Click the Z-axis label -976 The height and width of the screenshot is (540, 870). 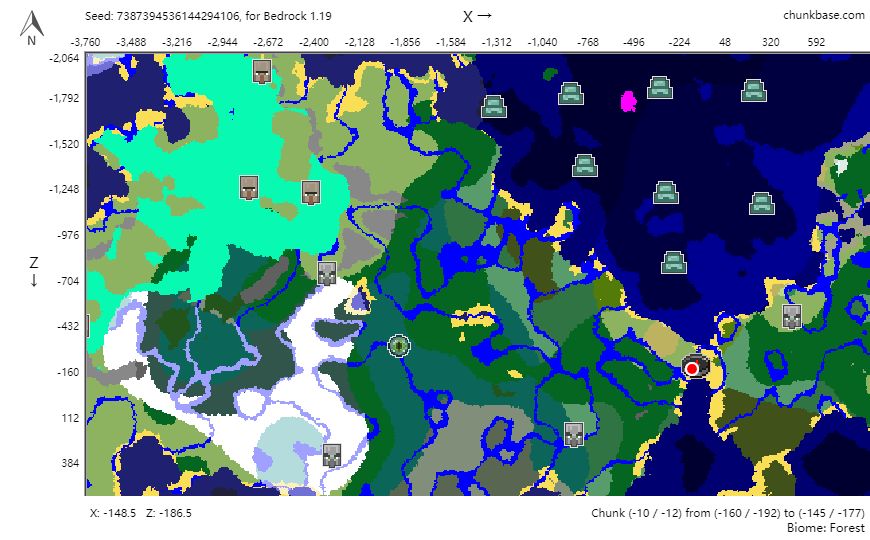[x=68, y=235]
